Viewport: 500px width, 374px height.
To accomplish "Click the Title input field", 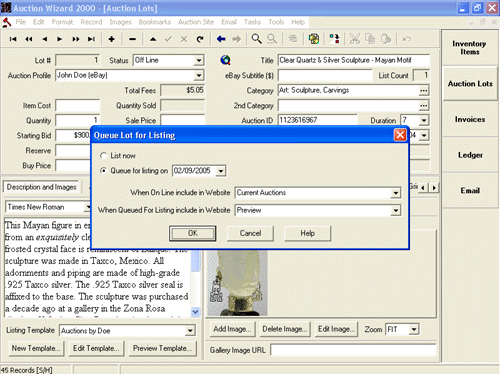I will click(x=354, y=60).
